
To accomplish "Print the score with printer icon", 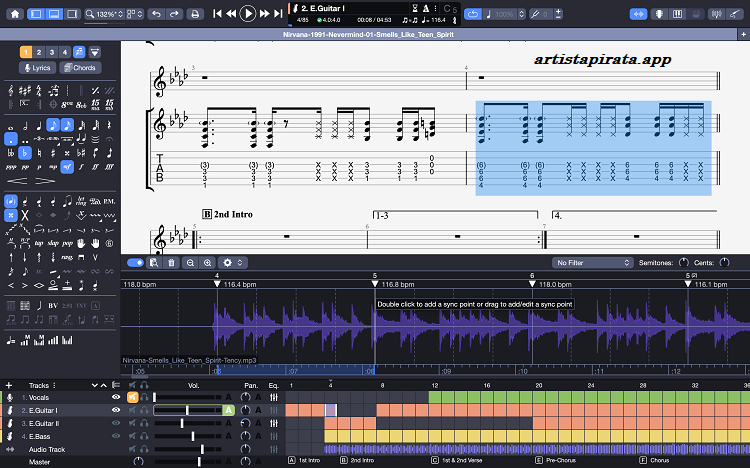I will [195, 14].
